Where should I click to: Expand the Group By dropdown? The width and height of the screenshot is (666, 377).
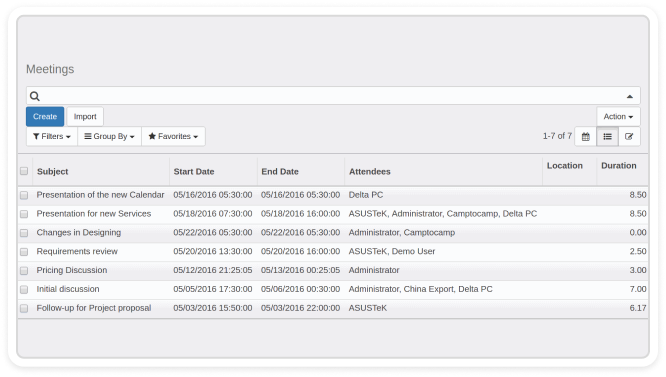tap(109, 136)
